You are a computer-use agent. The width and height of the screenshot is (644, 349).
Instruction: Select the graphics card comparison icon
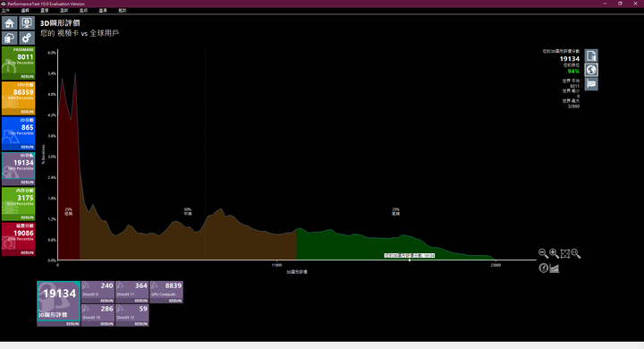(x=591, y=84)
